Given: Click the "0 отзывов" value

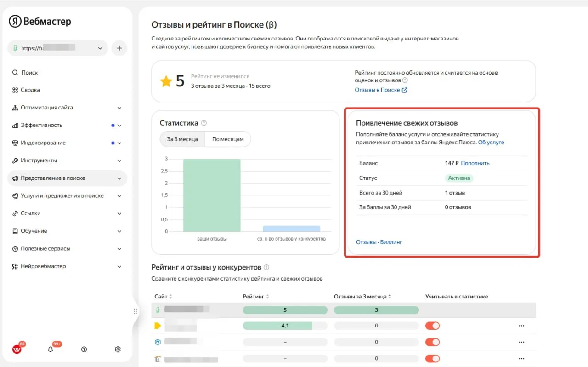Looking at the screenshot, I should click(x=458, y=207).
